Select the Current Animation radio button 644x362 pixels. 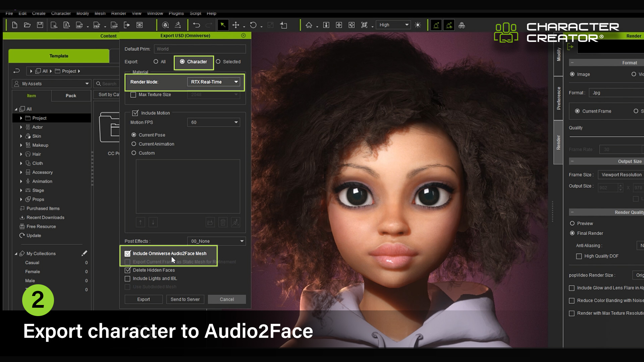coord(134,144)
